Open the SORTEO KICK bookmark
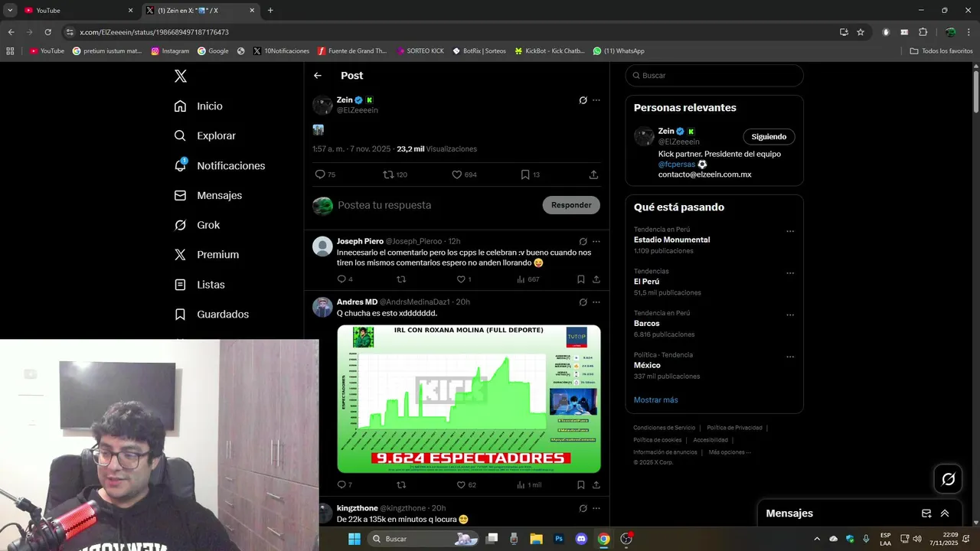 [420, 51]
